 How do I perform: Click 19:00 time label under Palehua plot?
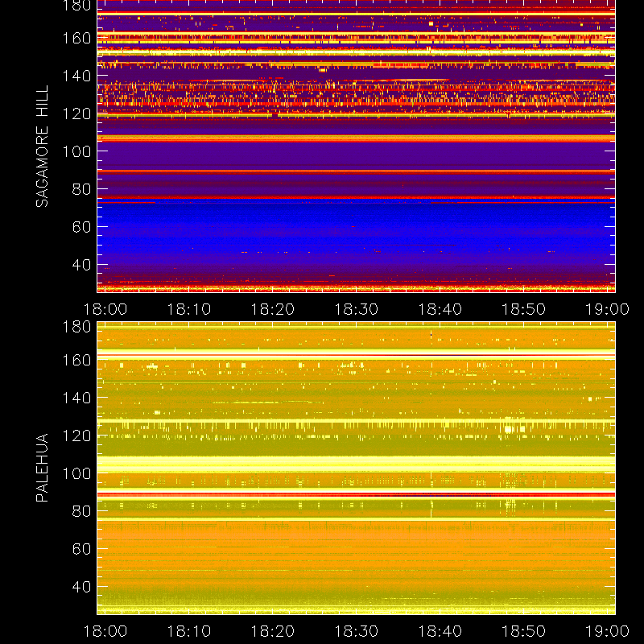607,631
